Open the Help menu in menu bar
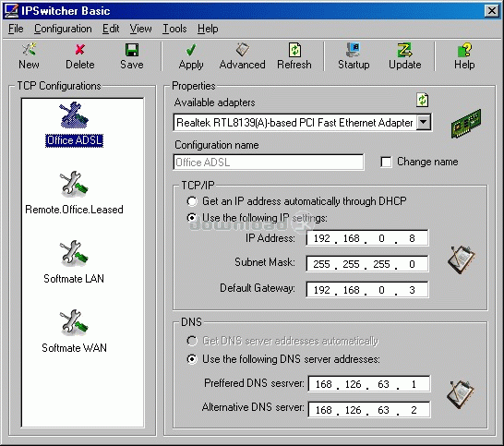The image size is (504, 446). (208, 29)
